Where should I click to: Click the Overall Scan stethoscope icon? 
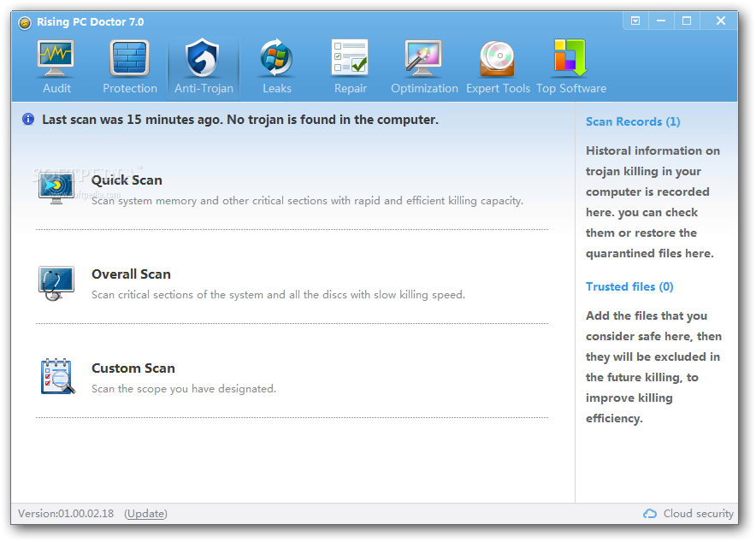point(56,283)
